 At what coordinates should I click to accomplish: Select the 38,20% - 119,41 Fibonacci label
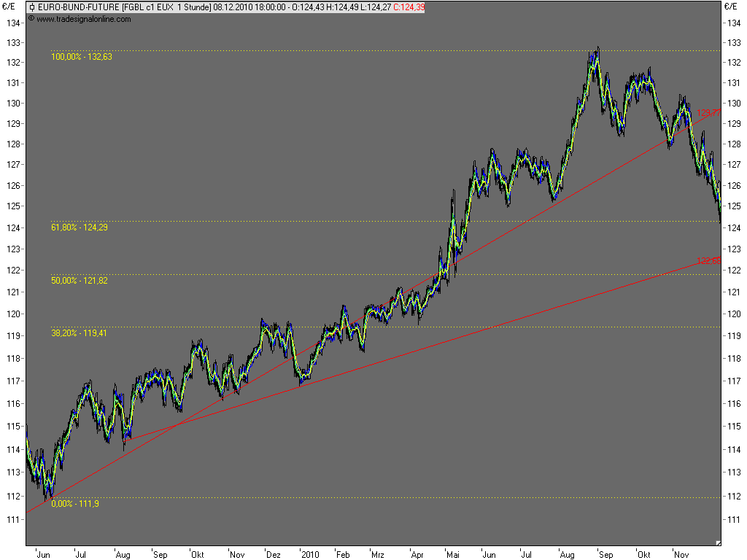point(79,332)
